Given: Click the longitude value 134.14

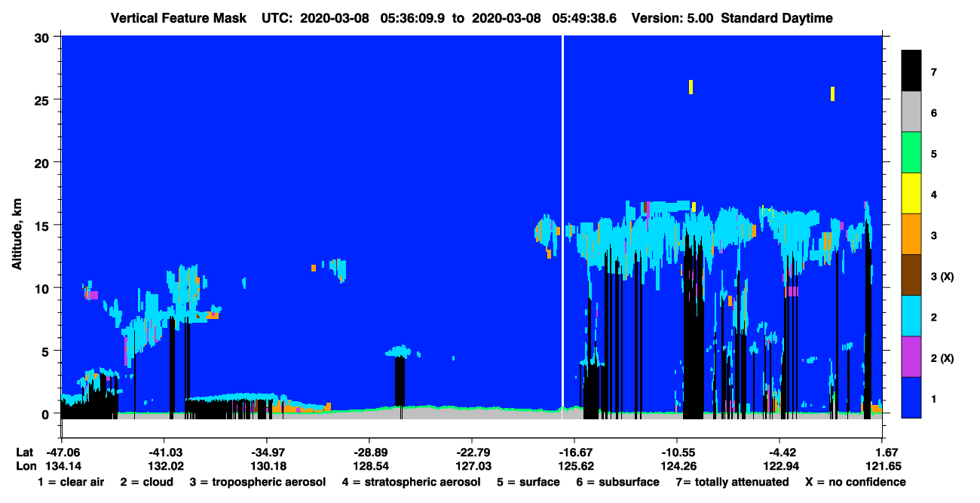Looking at the screenshot, I should click(x=63, y=465).
